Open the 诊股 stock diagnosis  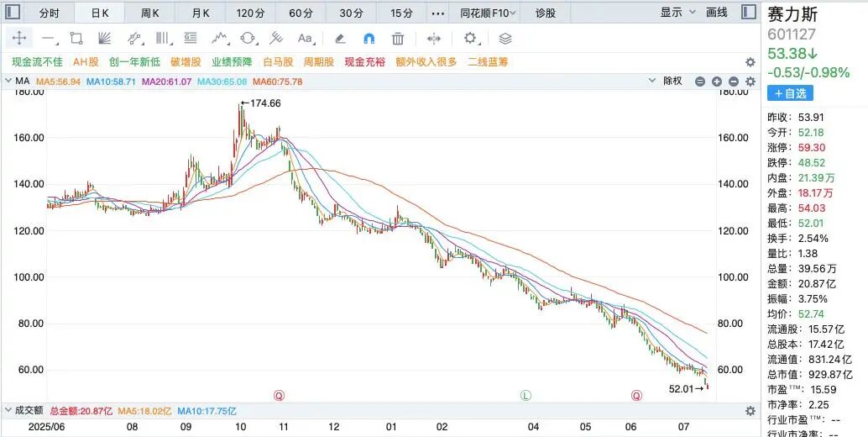pos(546,13)
